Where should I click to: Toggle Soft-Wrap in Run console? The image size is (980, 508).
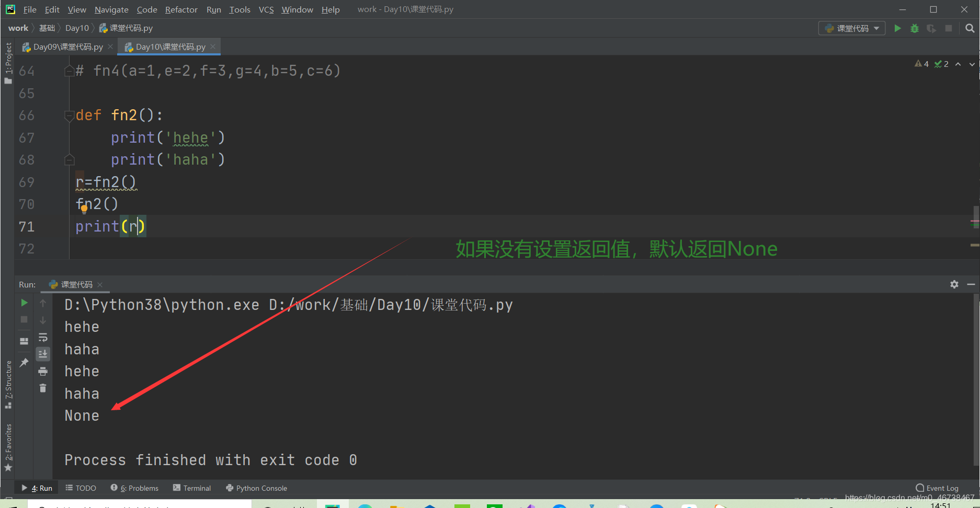[x=43, y=337]
